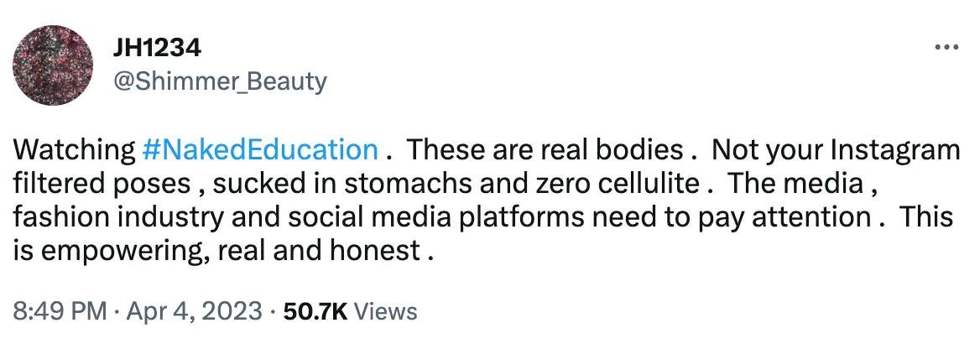Open the #NakedEducation hashtag
The height and width of the screenshot is (349, 980).
(x=261, y=150)
